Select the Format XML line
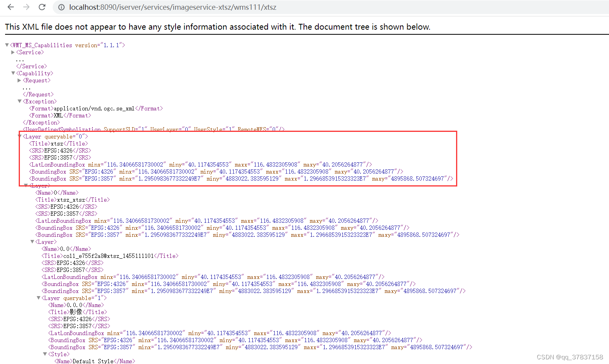The image size is (609, 364). pyautogui.click(x=60, y=115)
